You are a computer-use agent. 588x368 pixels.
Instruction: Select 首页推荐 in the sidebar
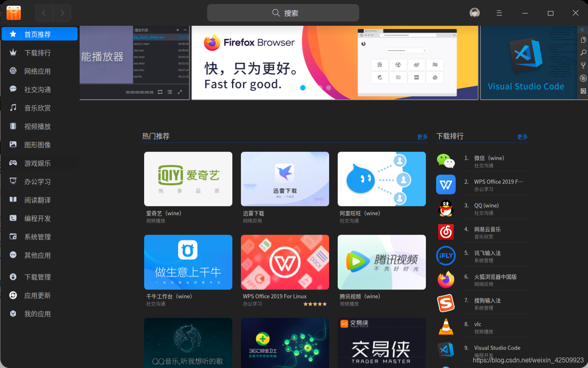(40, 34)
